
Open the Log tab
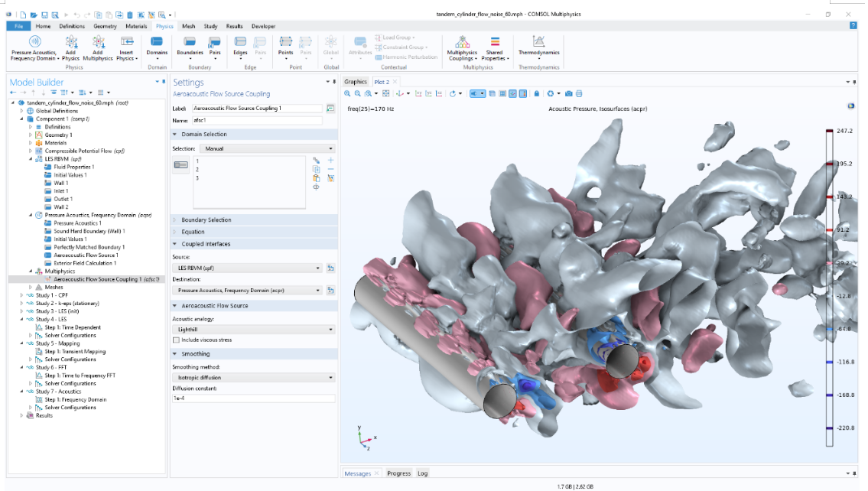(x=422, y=473)
